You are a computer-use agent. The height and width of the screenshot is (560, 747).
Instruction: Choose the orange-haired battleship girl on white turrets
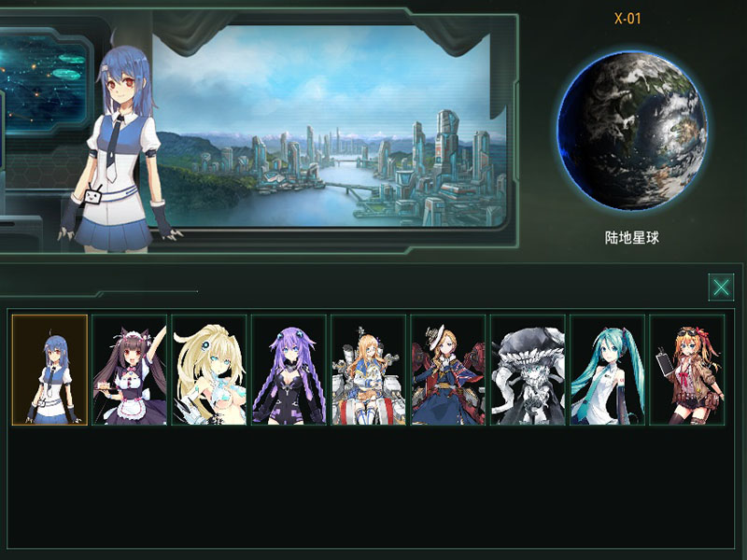point(368,370)
